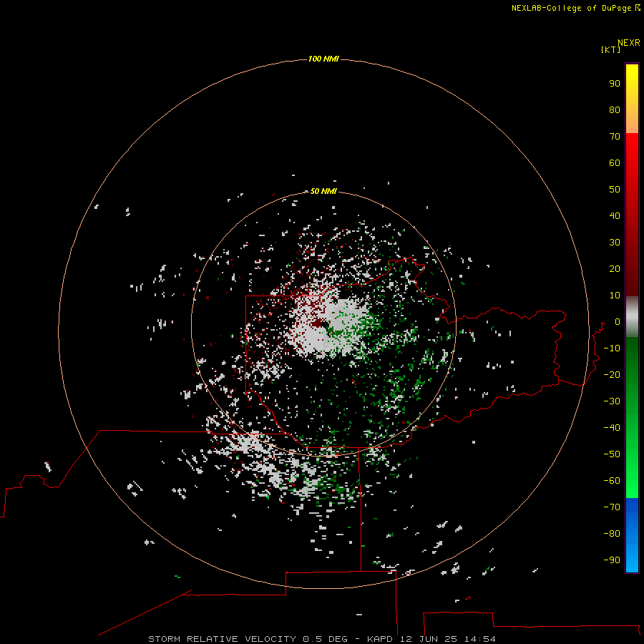Select the -50 knot scale value
The image size is (644, 644).
[x=612, y=454]
